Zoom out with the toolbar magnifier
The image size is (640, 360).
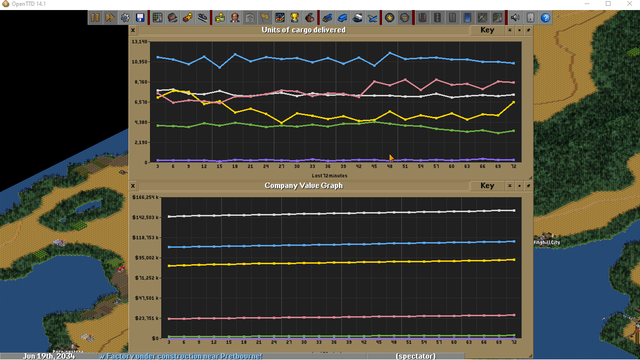point(404,18)
